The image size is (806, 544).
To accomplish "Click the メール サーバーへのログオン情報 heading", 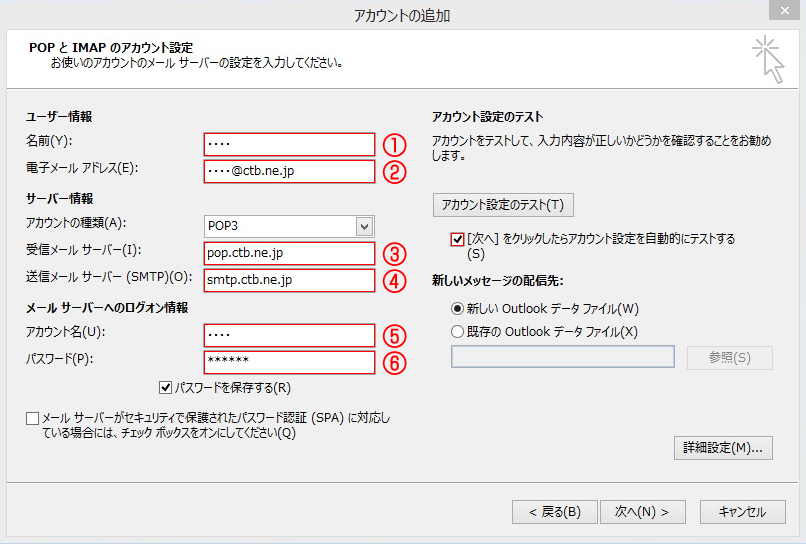I will pos(107,308).
